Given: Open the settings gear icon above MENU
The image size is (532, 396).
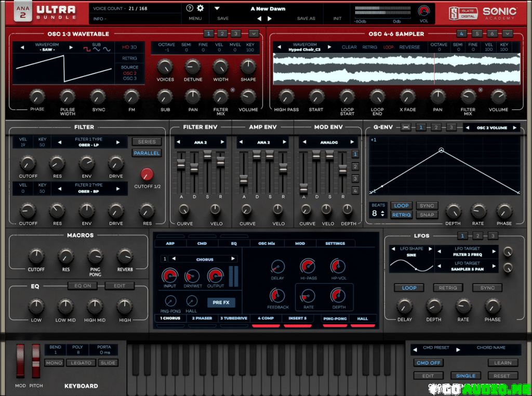Looking at the screenshot, I should [200, 8].
